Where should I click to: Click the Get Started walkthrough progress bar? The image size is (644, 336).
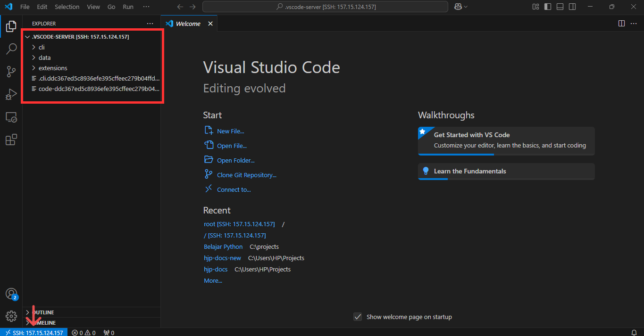pos(455,154)
